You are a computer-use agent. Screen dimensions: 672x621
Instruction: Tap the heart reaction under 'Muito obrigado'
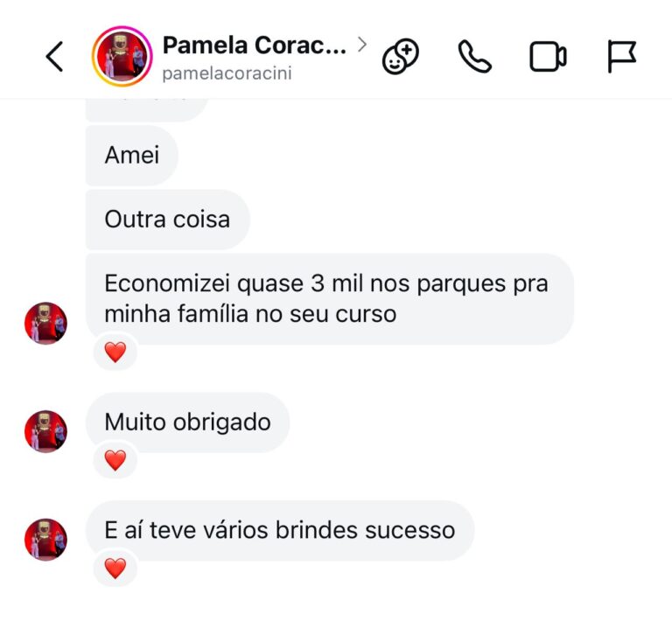[x=115, y=460]
